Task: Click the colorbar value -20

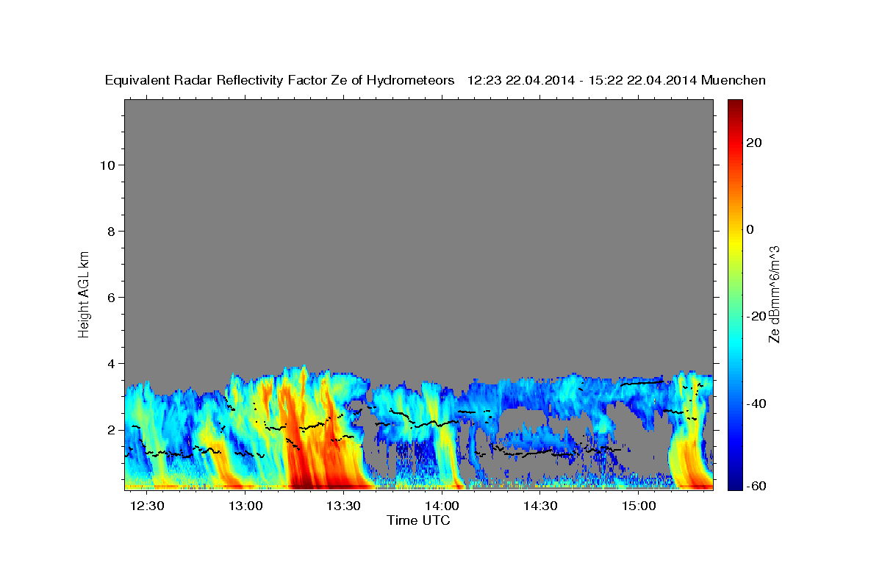Action: [x=756, y=316]
